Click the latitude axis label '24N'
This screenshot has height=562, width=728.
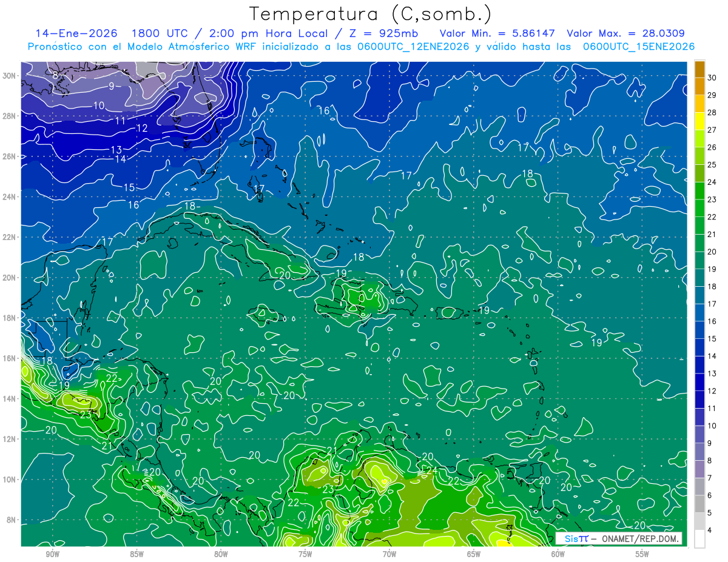coord(10,196)
